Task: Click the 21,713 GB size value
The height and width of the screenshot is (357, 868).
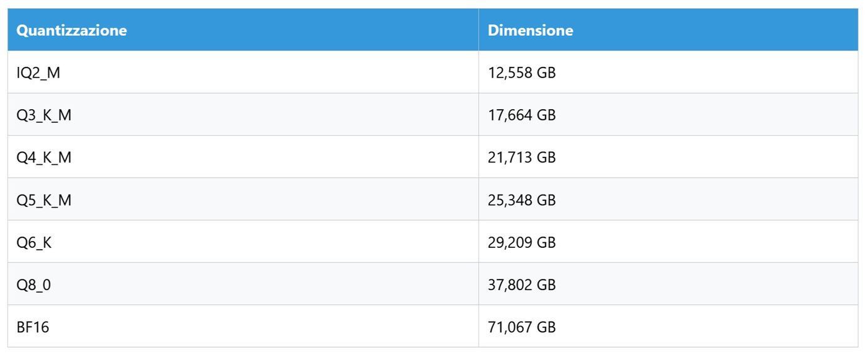Action: coord(521,157)
